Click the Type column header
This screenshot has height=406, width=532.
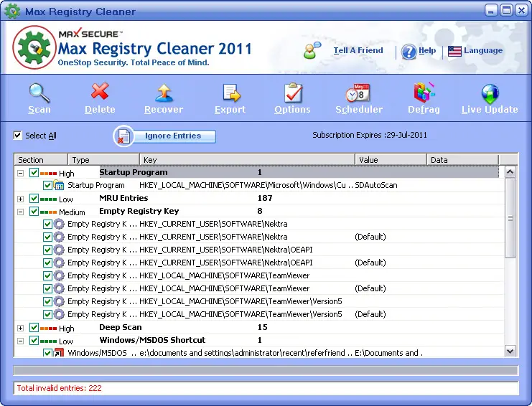tap(104, 160)
